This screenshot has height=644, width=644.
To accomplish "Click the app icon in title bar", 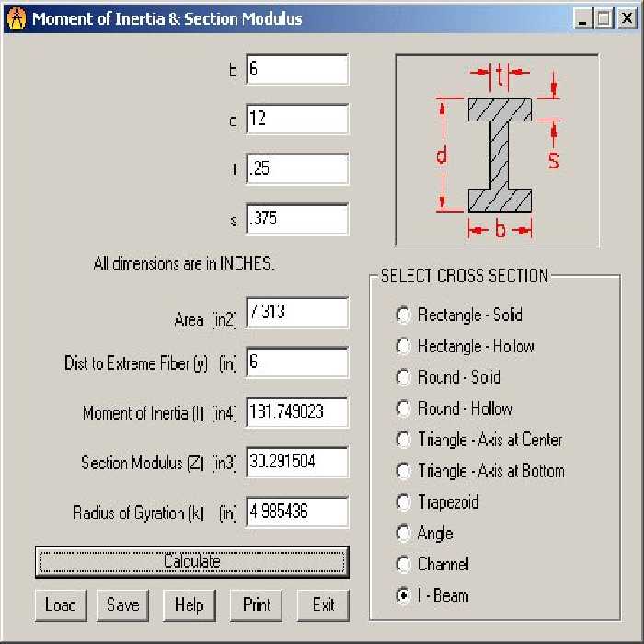I will click(x=17, y=18).
